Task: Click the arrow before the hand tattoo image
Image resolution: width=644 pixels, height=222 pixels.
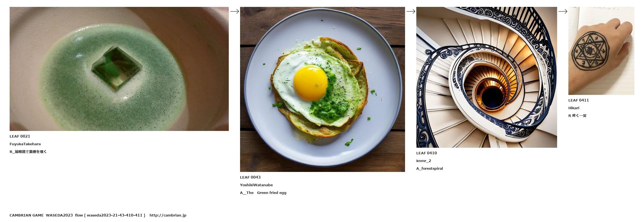Action: point(563,11)
